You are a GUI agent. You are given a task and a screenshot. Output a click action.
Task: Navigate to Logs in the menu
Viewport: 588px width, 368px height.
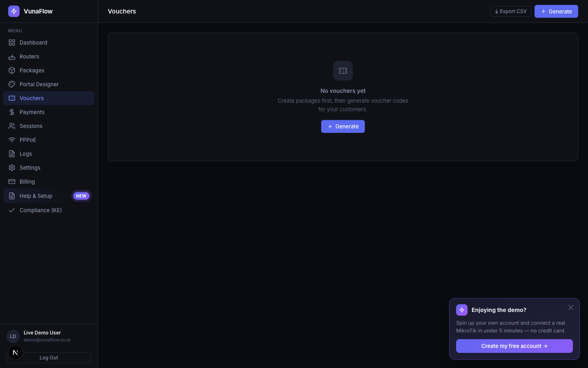pos(49,154)
